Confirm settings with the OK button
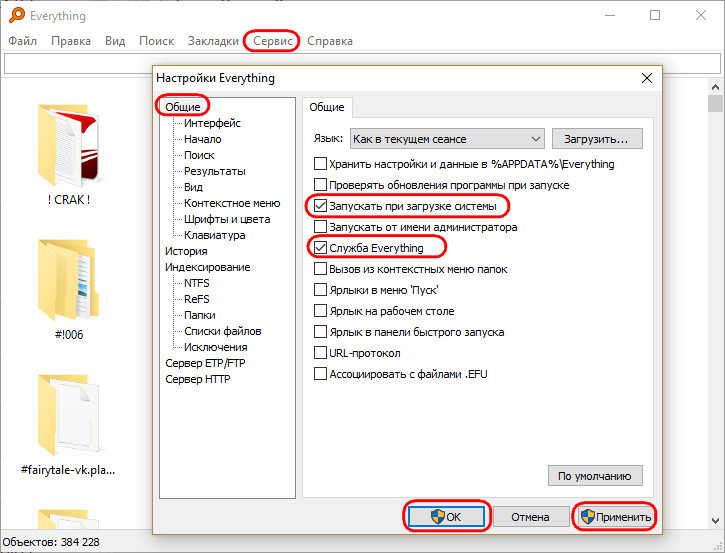The height and width of the screenshot is (553, 725). pos(447,516)
